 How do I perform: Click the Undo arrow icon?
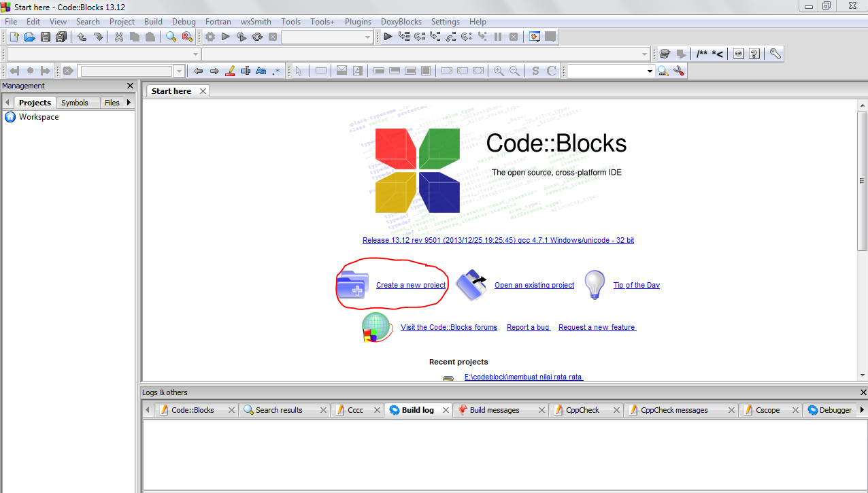click(x=82, y=37)
